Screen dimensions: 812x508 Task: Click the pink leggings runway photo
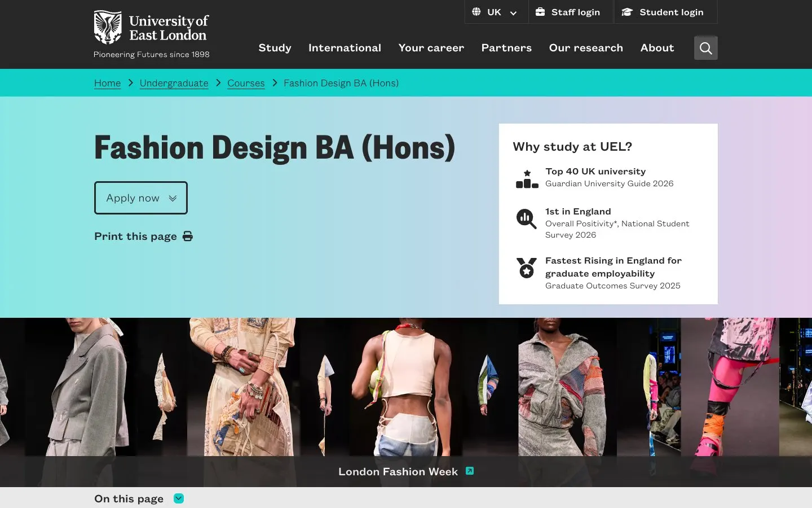click(x=730, y=387)
